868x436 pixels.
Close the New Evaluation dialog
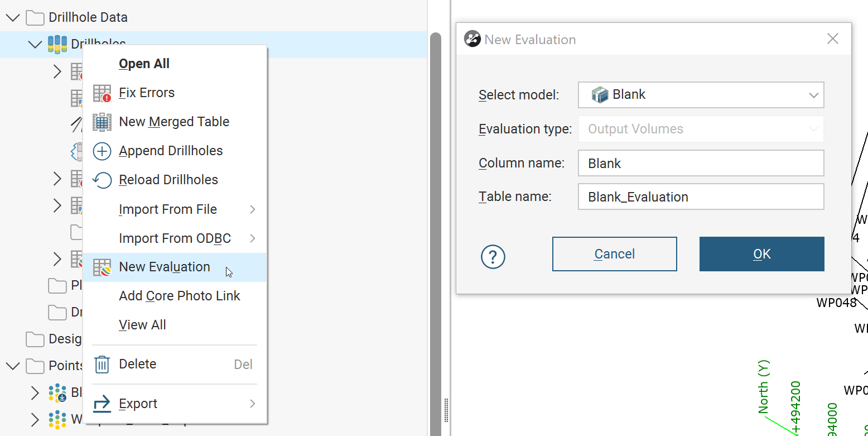click(x=832, y=39)
